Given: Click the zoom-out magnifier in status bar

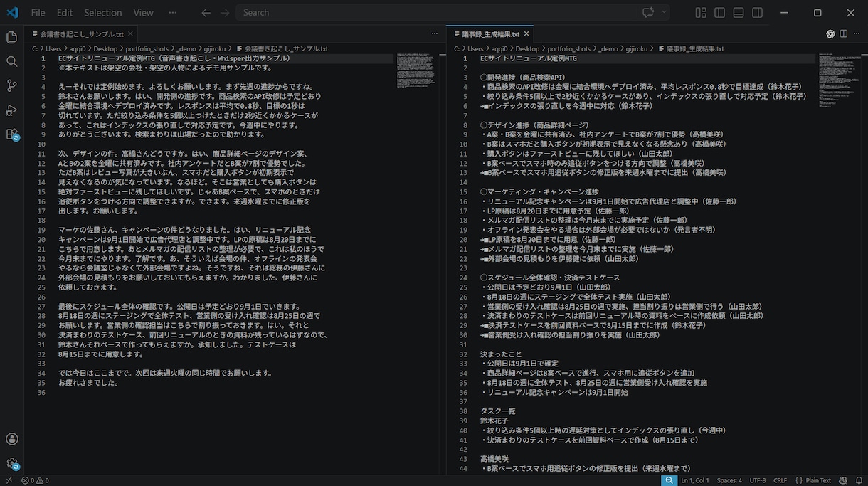Looking at the screenshot, I should pyautogui.click(x=669, y=480).
